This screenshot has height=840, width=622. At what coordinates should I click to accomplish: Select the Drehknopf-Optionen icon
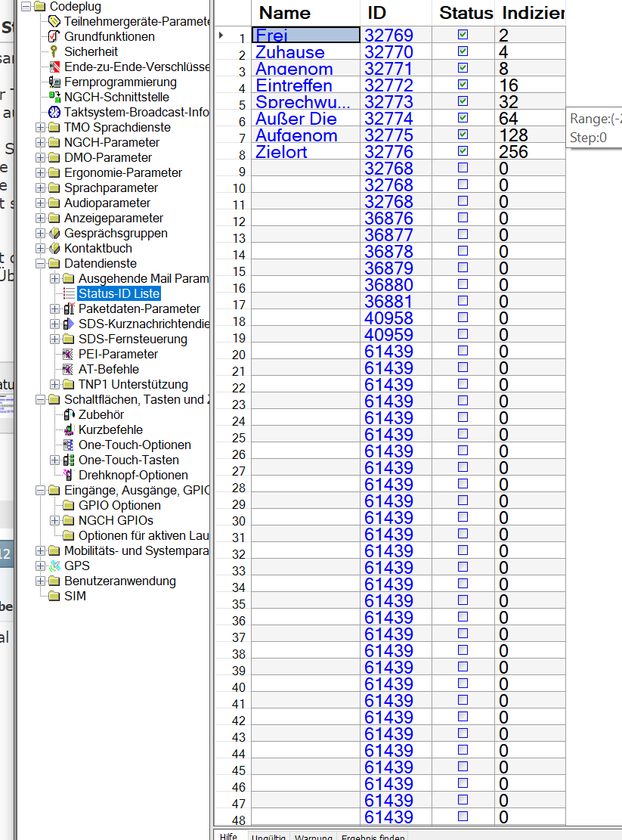click(x=68, y=475)
